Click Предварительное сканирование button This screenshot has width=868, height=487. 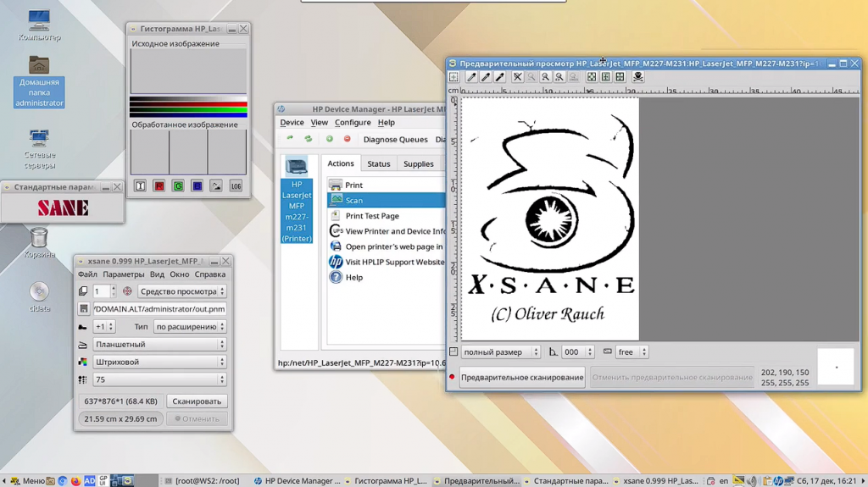point(522,378)
